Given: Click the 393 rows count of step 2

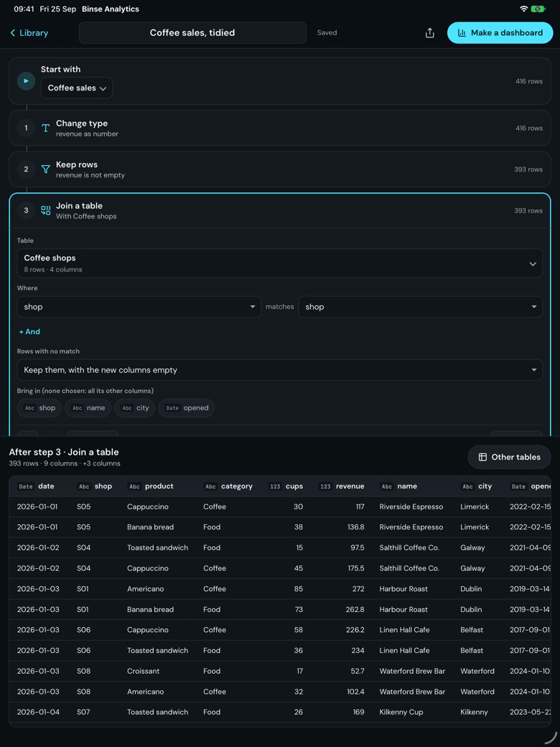Looking at the screenshot, I should tap(528, 169).
